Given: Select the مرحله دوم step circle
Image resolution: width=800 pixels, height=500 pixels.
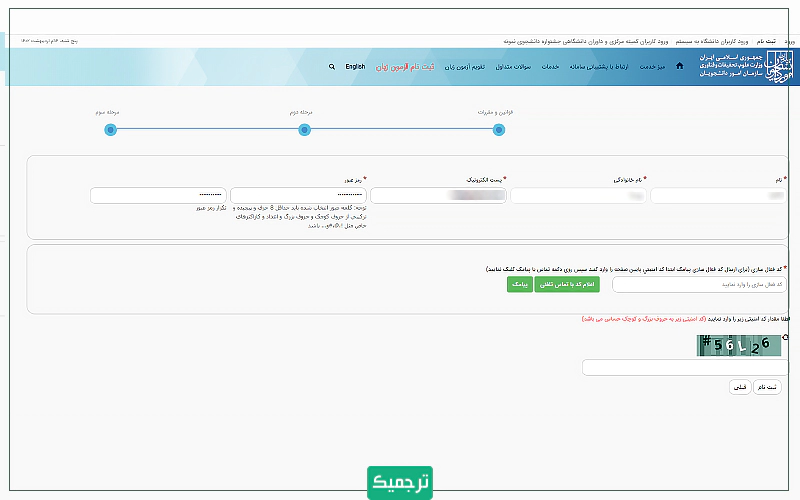Looking at the screenshot, I should [x=304, y=129].
